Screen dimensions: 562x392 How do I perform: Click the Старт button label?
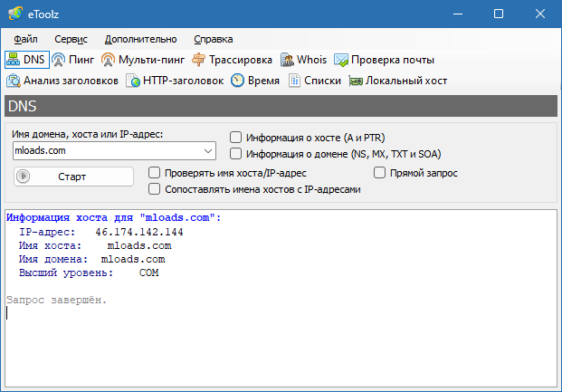click(72, 177)
